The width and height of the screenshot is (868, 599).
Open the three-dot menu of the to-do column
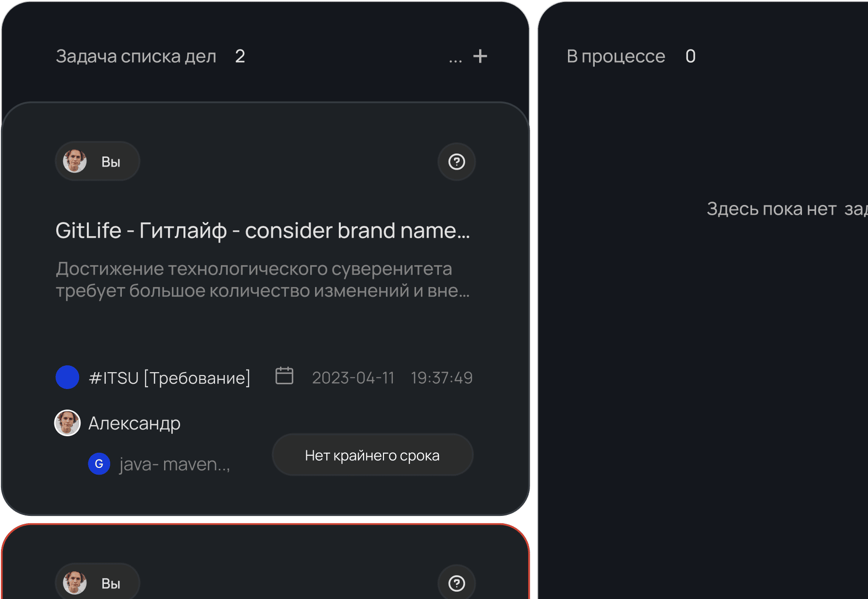click(455, 59)
